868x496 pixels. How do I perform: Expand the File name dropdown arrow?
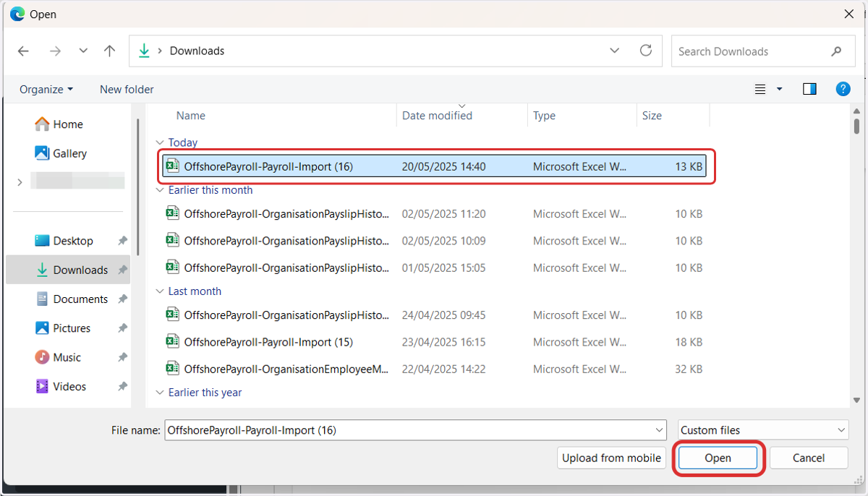pyautogui.click(x=659, y=430)
